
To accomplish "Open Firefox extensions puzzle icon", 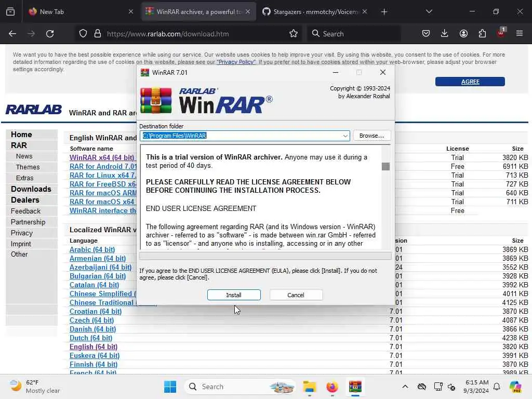I will [482, 34].
